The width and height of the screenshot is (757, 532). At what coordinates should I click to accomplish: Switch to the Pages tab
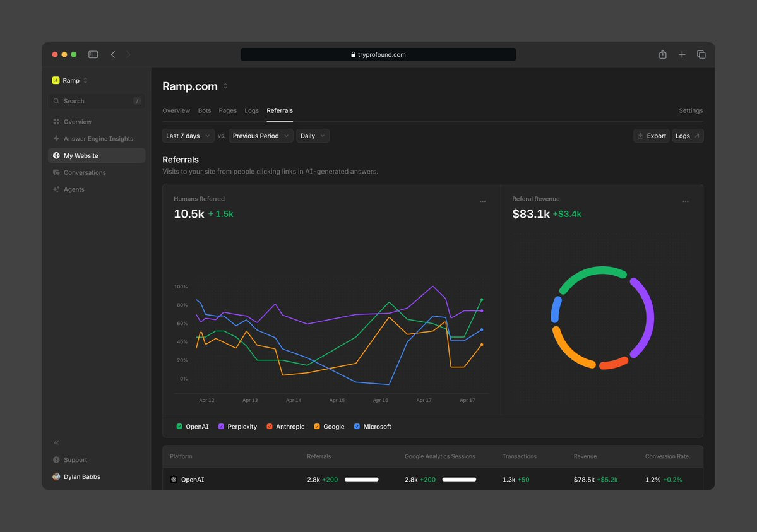coord(227,110)
